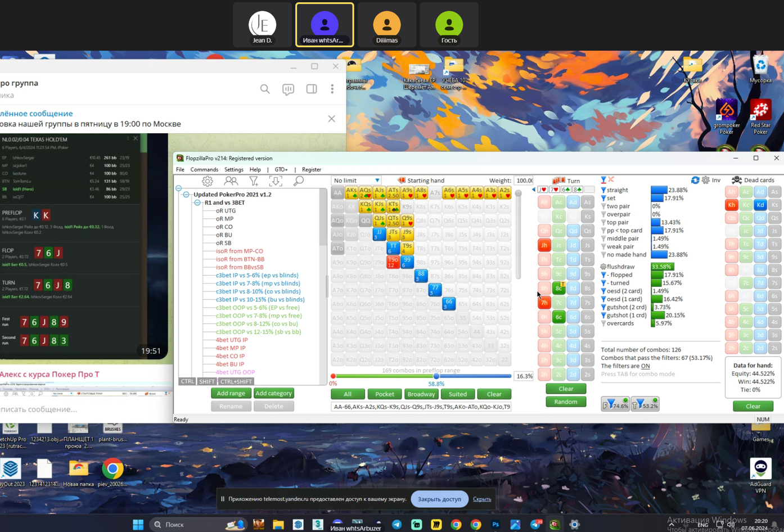
Task: Click the range text field starting AA-66
Action: 421,407
